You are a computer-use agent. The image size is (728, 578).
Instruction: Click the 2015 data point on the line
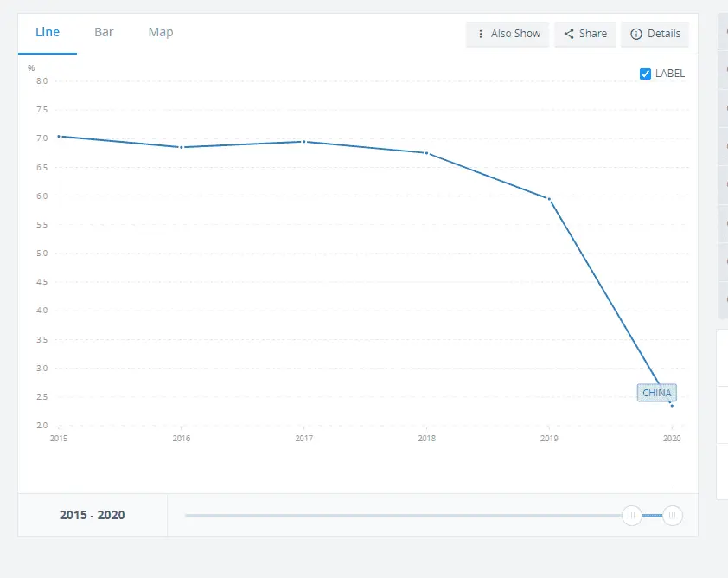point(59,136)
